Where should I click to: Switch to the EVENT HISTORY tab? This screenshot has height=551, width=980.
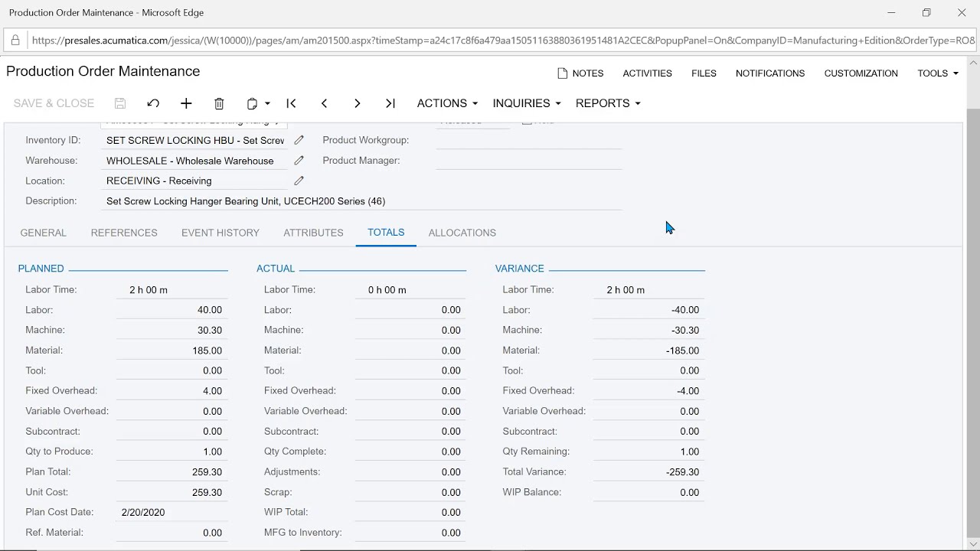tap(220, 233)
